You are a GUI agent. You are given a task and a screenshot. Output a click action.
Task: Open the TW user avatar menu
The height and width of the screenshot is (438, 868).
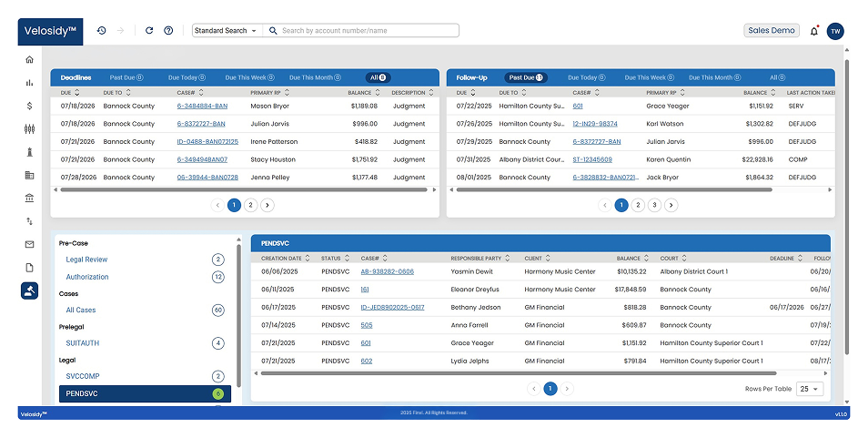(x=835, y=31)
